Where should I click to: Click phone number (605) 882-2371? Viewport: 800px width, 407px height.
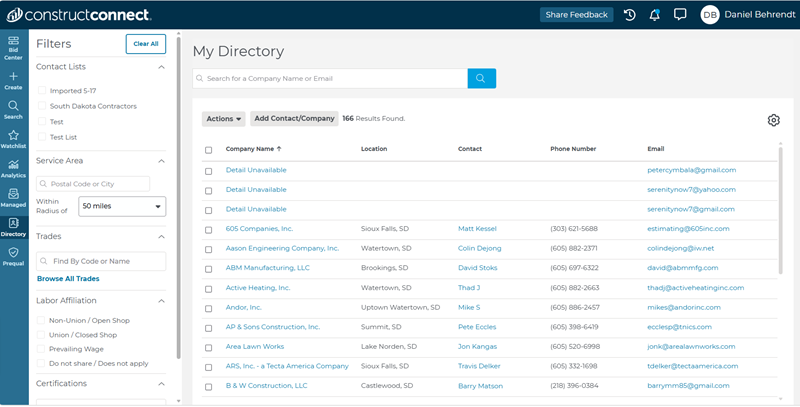click(573, 248)
